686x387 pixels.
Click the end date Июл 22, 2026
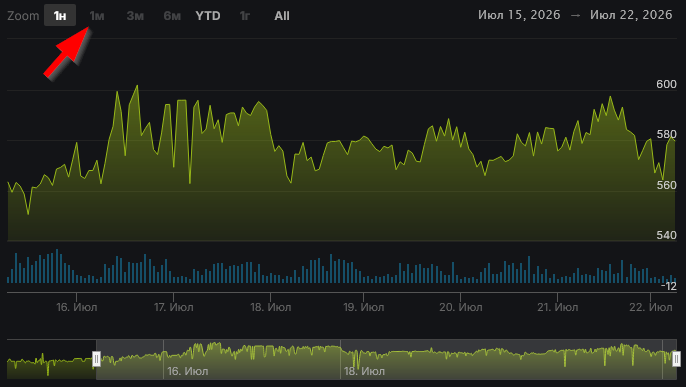coord(631,15)
